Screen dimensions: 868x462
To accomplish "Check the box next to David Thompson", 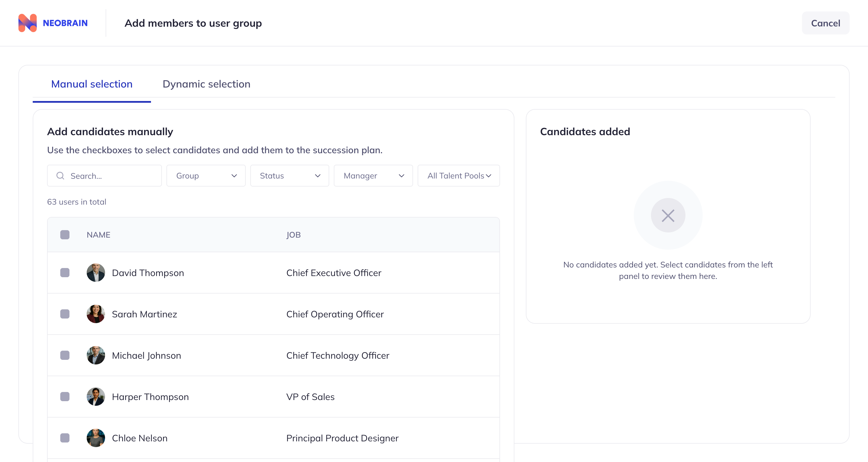I will [x=65, y=273].
